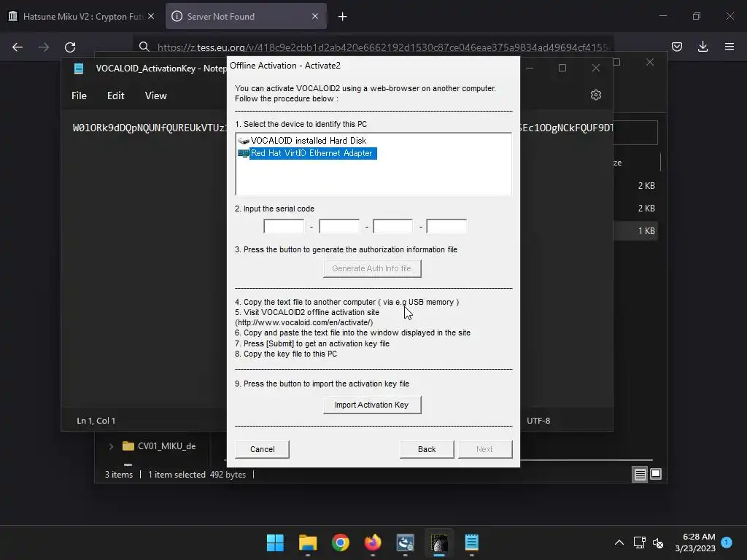Open Firefox downloads panel
747x560 pixels.
703,47
